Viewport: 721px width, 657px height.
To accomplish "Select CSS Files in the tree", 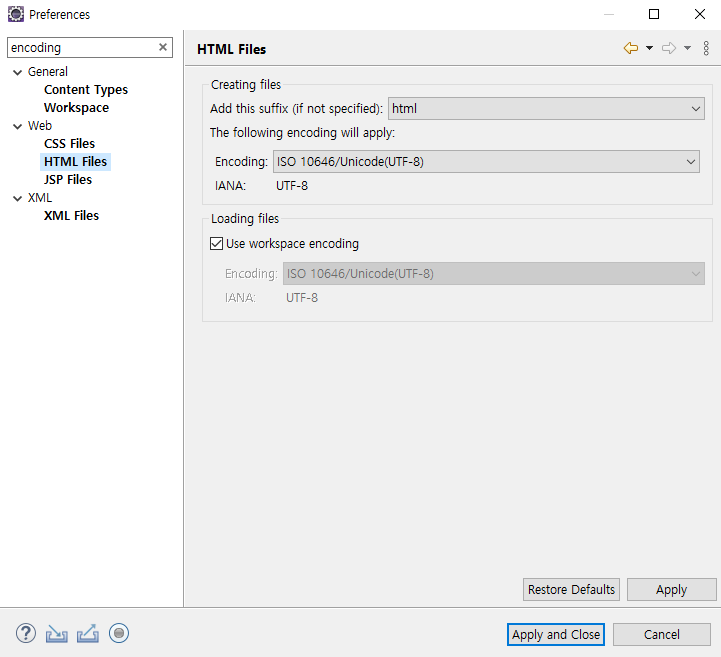I will [x=69, y=143].
